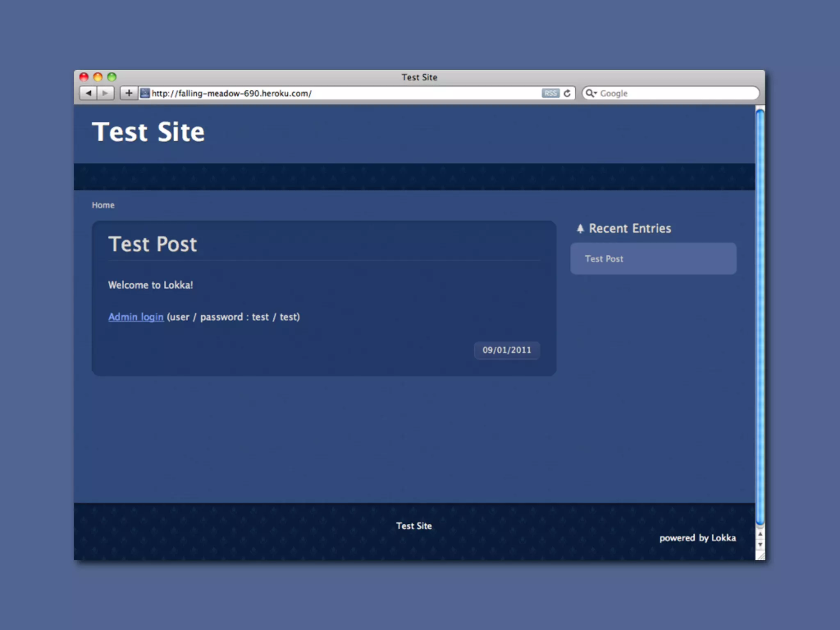Click the Google search field
This screenshot has height=630, width=840.
(677, 93)
